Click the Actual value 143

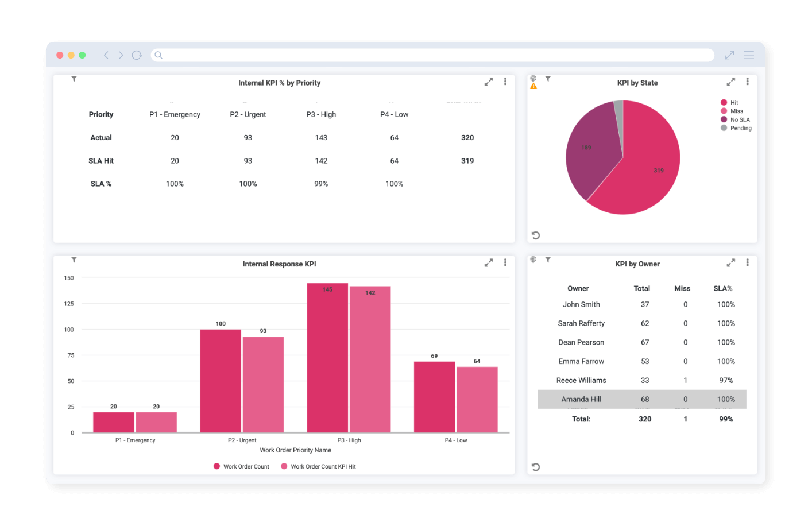(x=321, y=137)
